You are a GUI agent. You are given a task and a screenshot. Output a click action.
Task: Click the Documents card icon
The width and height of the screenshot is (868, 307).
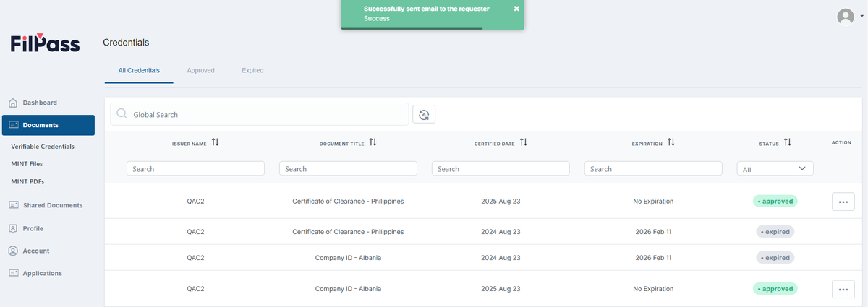tap(13, 125)
